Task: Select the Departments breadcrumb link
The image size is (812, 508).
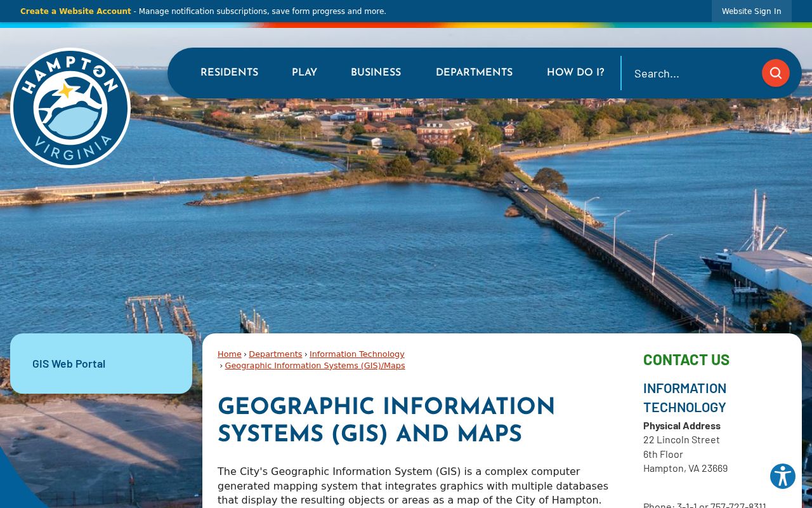Action: [275, 354]
